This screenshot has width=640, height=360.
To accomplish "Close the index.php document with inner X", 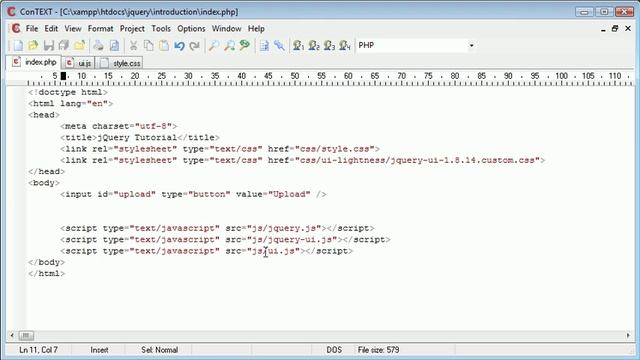I will 628,29.
